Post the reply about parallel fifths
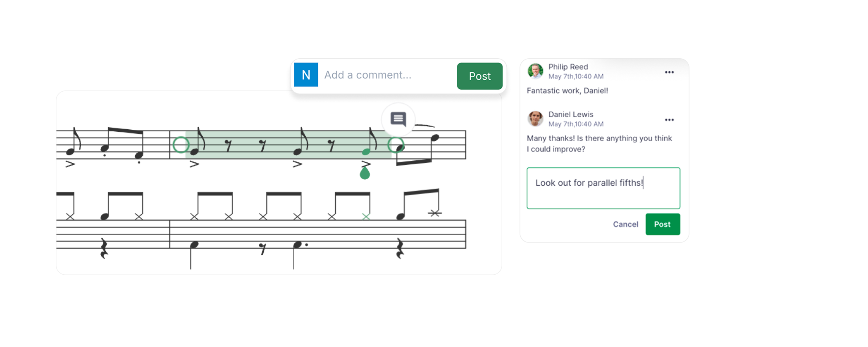 click(663, 224)
